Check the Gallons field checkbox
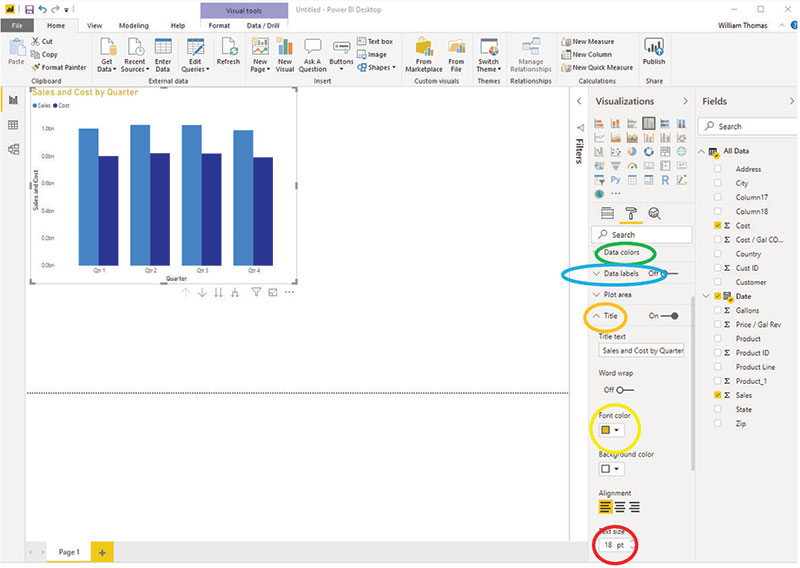The image size is (800, 568). click(x=717, y=311)
